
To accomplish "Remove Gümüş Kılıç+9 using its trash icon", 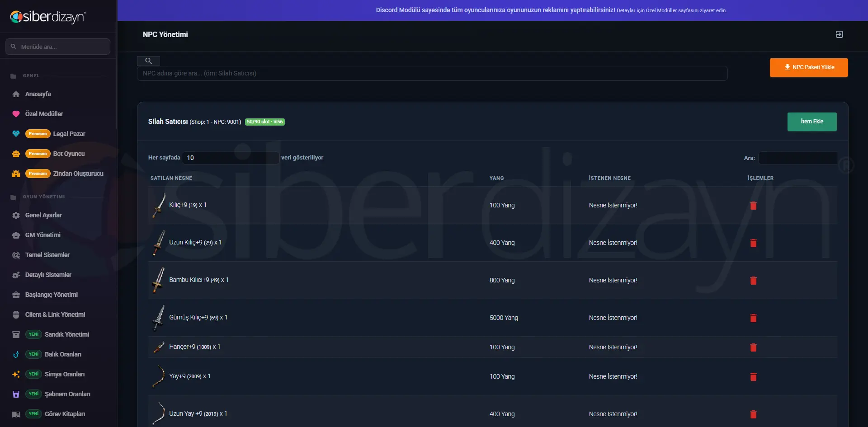I will point(753,318).
